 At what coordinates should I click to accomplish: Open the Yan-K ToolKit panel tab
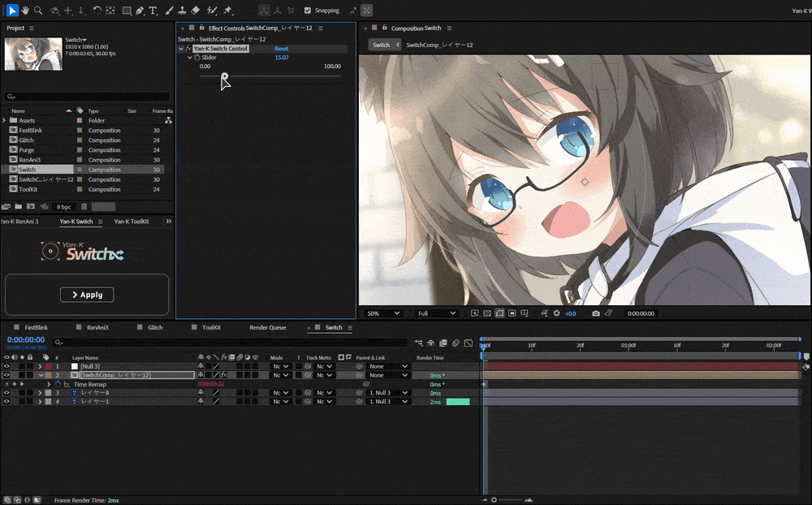(x=132, y=221)
